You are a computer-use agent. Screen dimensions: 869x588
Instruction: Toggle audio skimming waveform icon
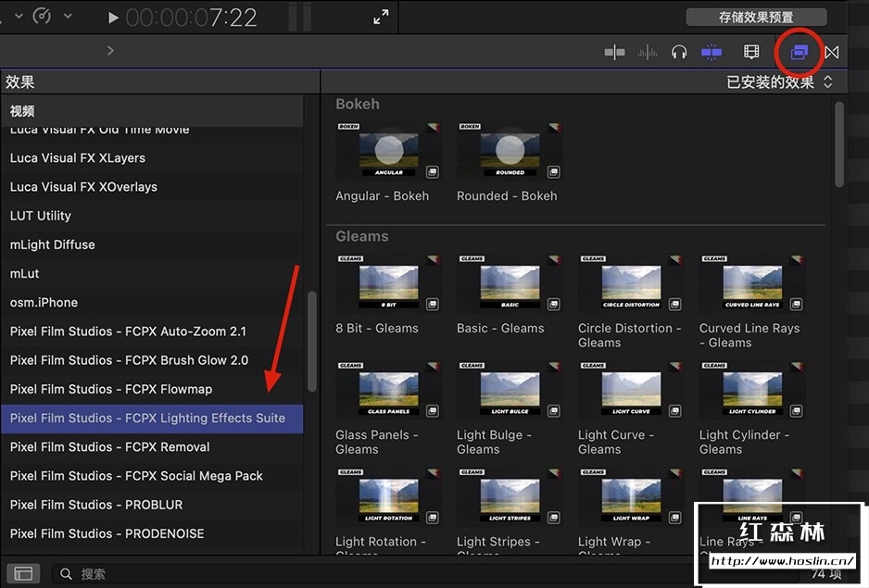[x=647, y=53]
